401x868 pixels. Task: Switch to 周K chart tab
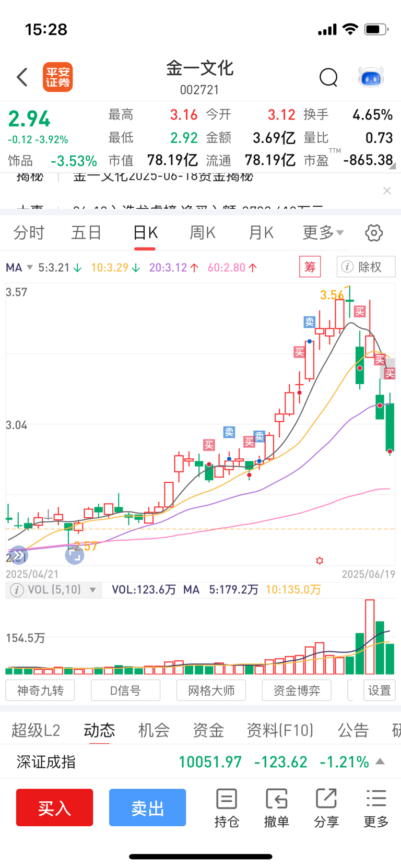coord(203,232)
